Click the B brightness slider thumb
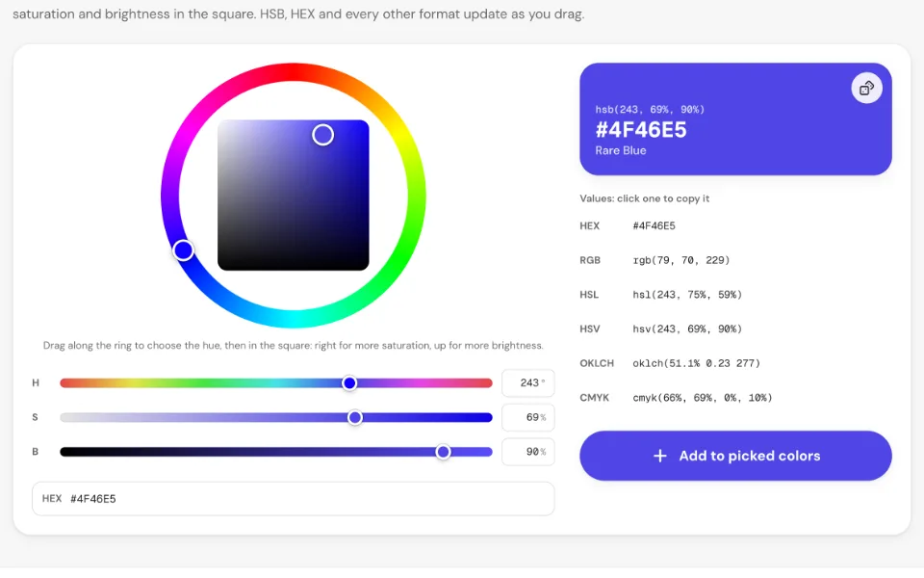The height and width of the screenshot is (578, 924). 443,452
